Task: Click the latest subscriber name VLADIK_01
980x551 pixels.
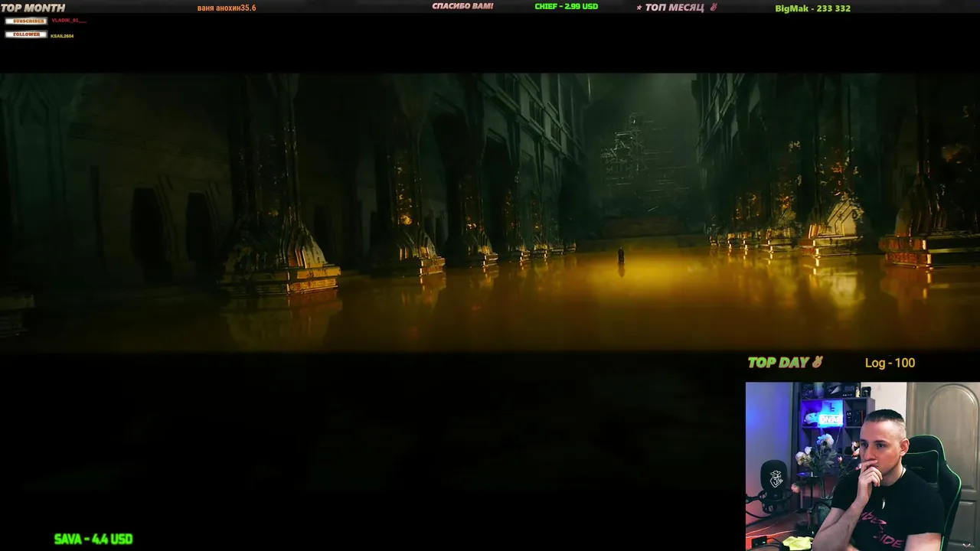Action: (67, 21)
